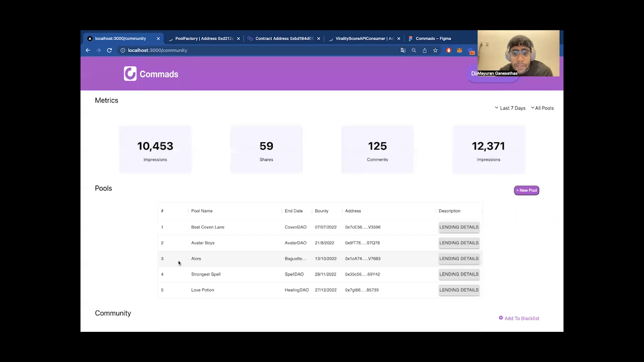Click the browser back arrow
Image resolution: width=644 pixels, height=362 pixels.
coord(88,50)
